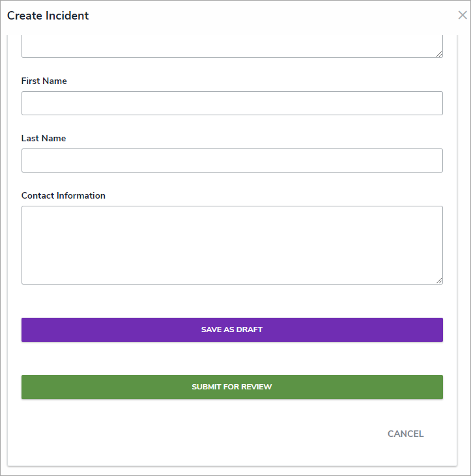Focus the Last Name text box
Image resolution: width=471 pixels, height=476 pixels.
[232, 160]
